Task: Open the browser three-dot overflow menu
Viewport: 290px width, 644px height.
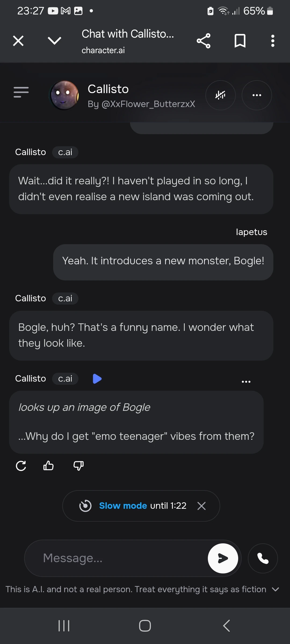Action: tap(273, 41)
